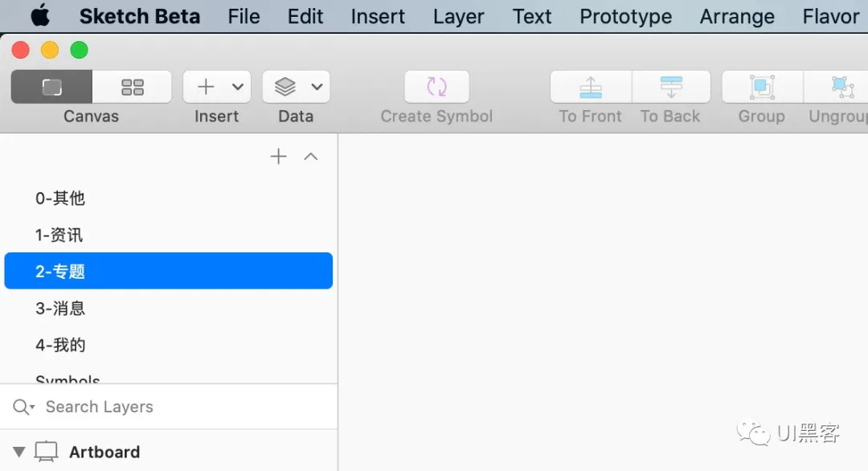Click the Data layers icon
The image size is (868, 471).
pos(285,87)
